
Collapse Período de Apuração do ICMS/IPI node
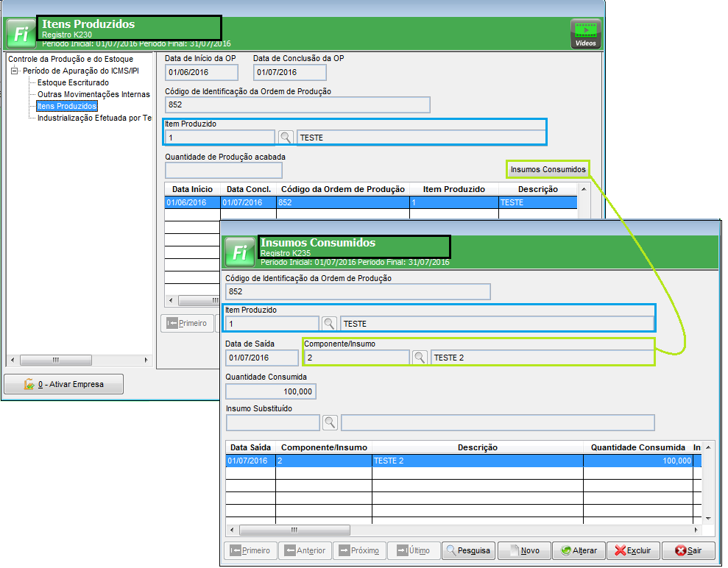[15, 71]
